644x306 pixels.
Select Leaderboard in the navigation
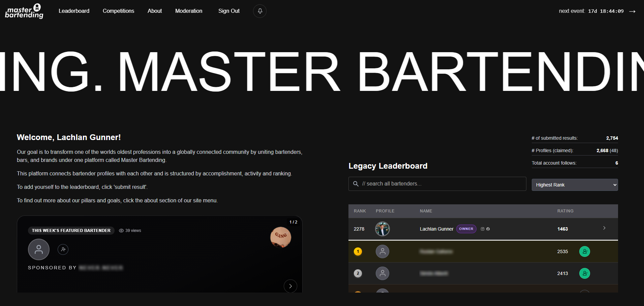tap(74, 11)
